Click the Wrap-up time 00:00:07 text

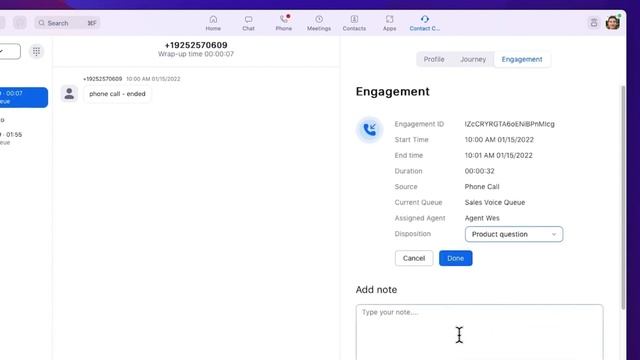click(196, 54)
